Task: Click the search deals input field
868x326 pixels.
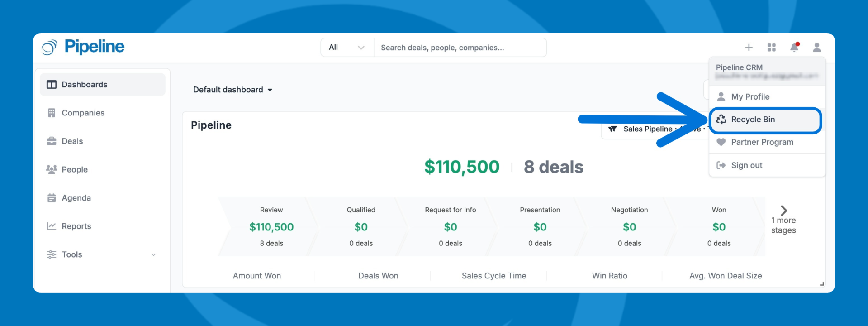Action: pyautogui.click(x=460, y=48)
